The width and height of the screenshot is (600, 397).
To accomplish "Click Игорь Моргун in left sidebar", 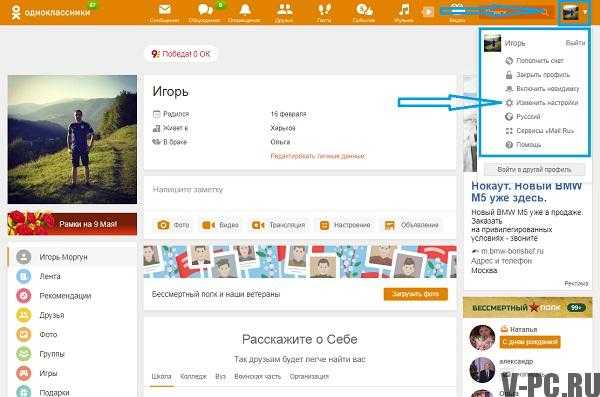I will pyautogui.click(x=64, y=257).
